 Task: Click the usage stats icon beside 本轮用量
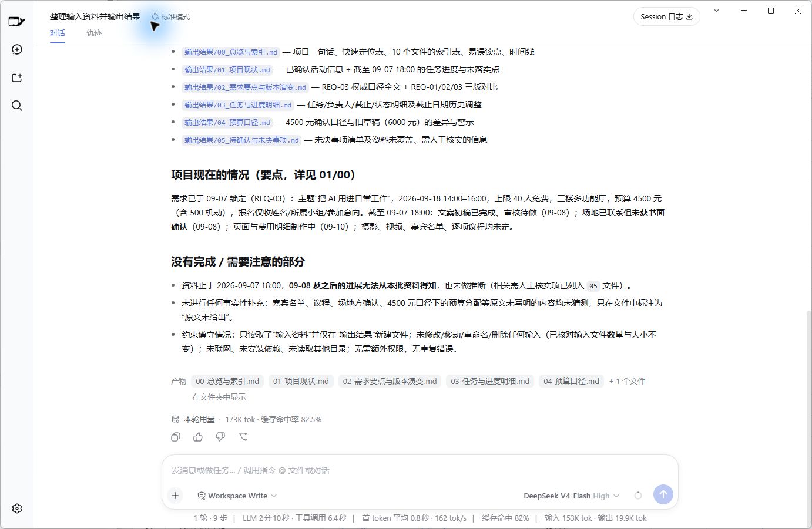point(175,419)
